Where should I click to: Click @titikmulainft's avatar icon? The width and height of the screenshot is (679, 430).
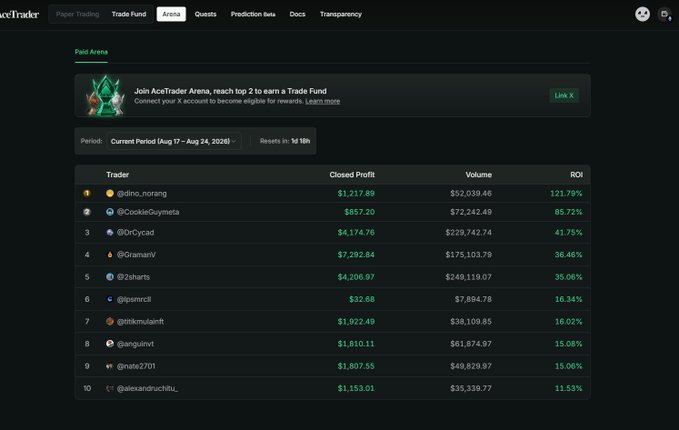pos(110,321)
